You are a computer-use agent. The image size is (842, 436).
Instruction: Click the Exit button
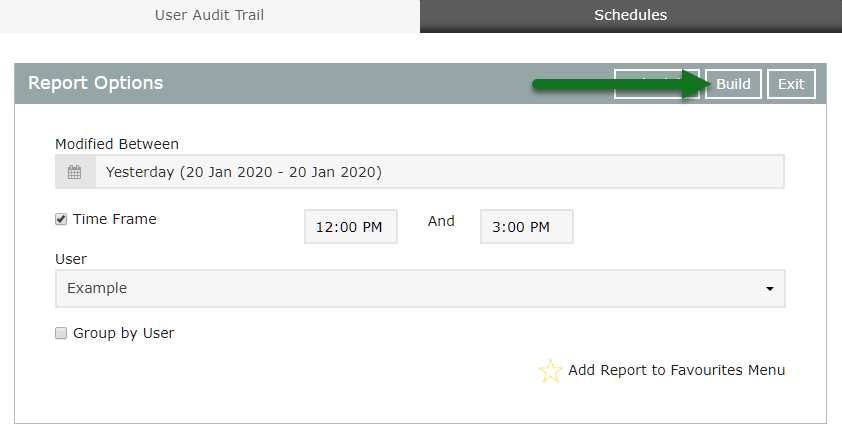(791, 84)
